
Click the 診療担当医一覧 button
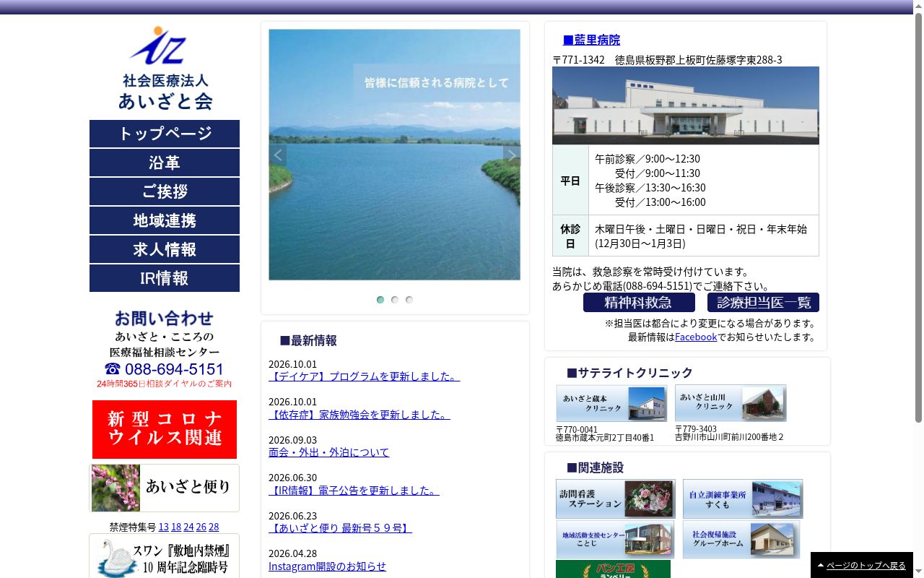pos(763,302)
